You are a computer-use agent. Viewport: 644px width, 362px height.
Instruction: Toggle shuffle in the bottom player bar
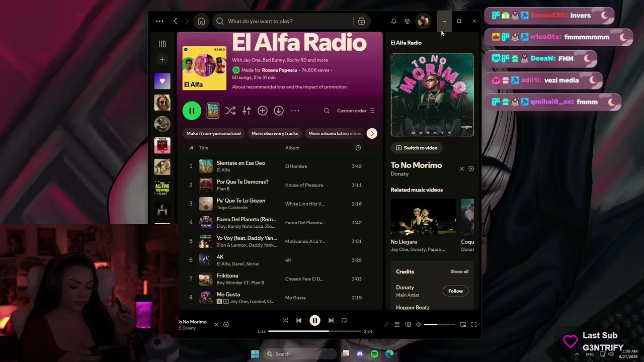(x=285, y=320)
